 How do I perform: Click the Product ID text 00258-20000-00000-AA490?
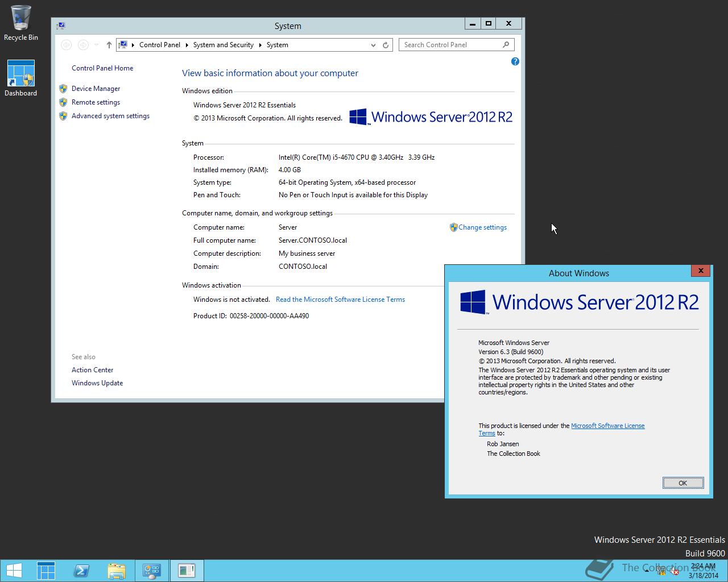[270, 316]
